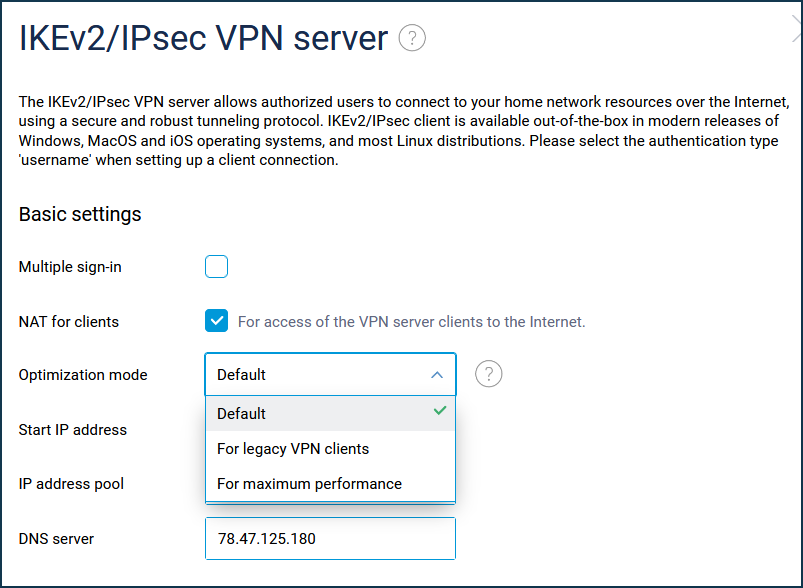The image size is (803, 588).
Task: Click the Multiple sign-in label
Action: (70, 267)
